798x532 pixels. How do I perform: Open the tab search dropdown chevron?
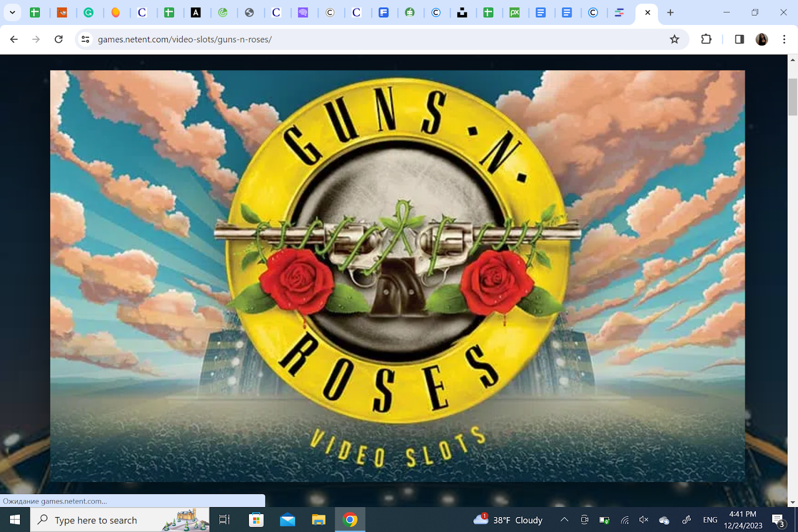point(12,12)
